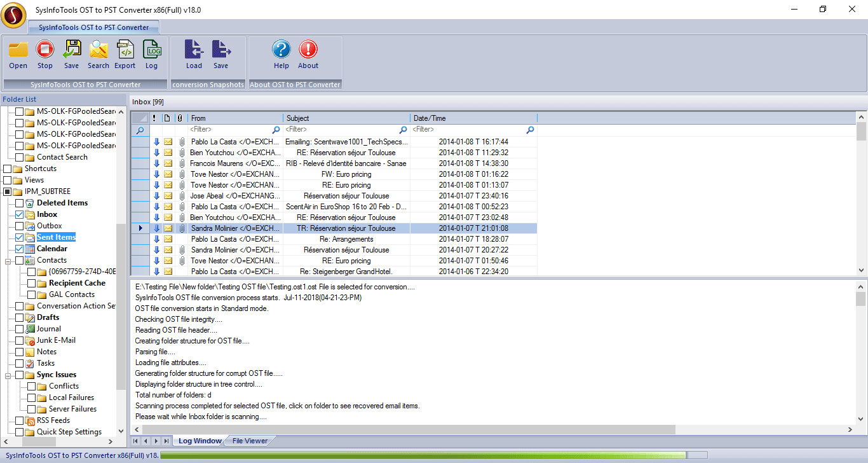Sort emails by the Date/Time column header
This screenshot has height=463, width=868.
(474, 118)
